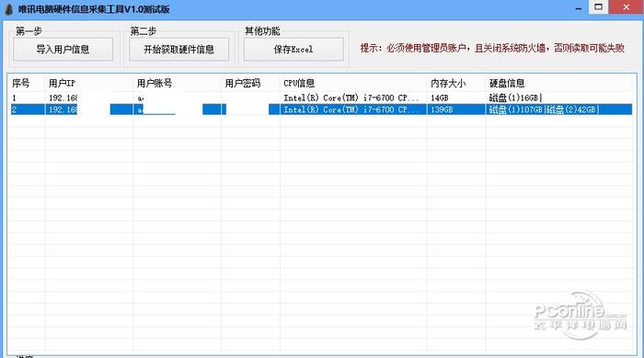Click the 硬盘信息 column header
This screenshot has height=358, width=644.
coord(507,84)
